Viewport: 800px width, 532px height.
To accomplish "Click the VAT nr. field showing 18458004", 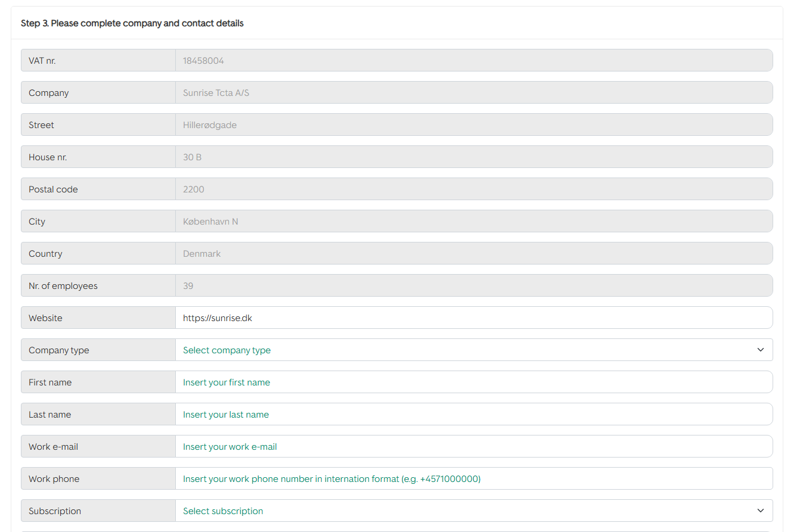I will (x=473, y=60).
